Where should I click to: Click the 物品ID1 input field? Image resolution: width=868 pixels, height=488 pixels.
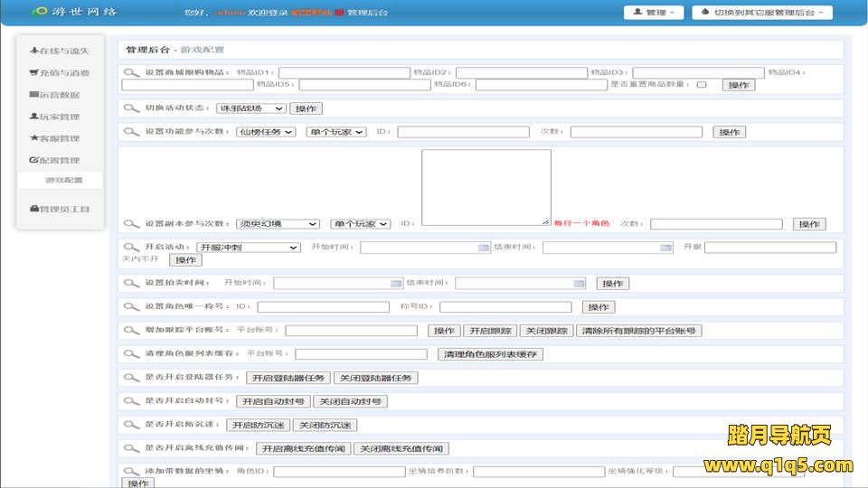click(x=344, y=73)
